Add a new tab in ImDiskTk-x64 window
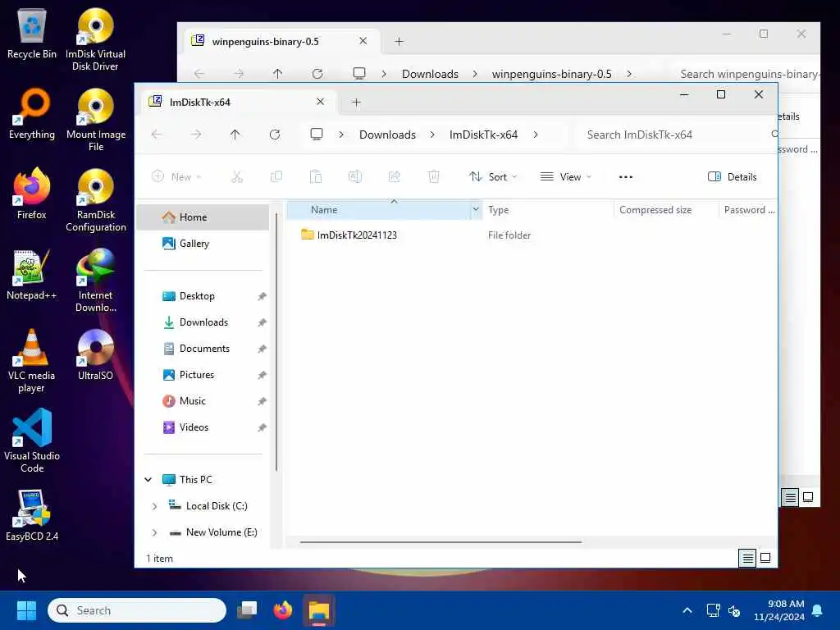 pos(356,102)
